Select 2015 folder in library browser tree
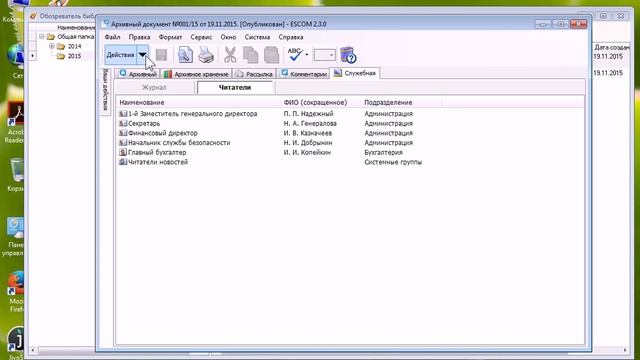Image resolution: width=640 pixels, height=360 pixels. click(74, 56)
